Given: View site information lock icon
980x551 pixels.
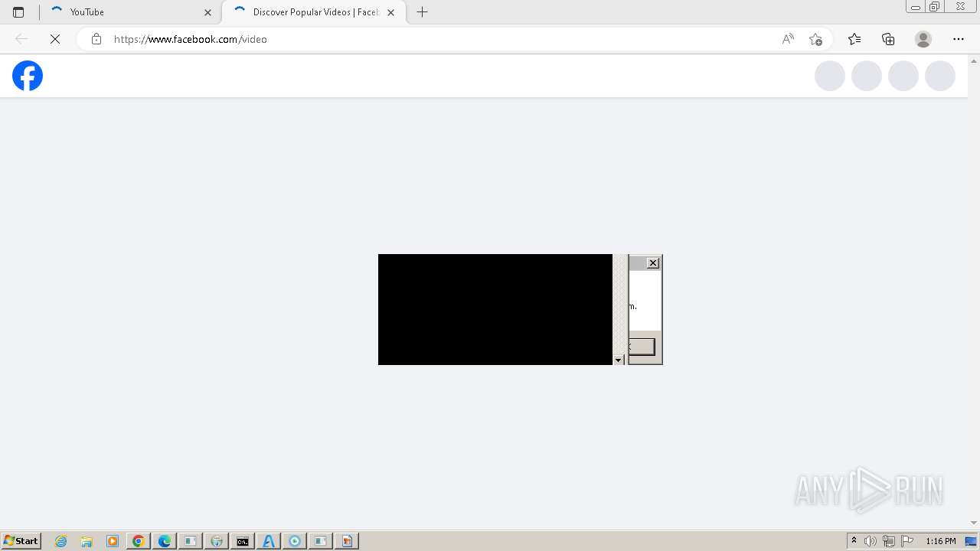Looking at the screenshot, I should pos(96,39).
